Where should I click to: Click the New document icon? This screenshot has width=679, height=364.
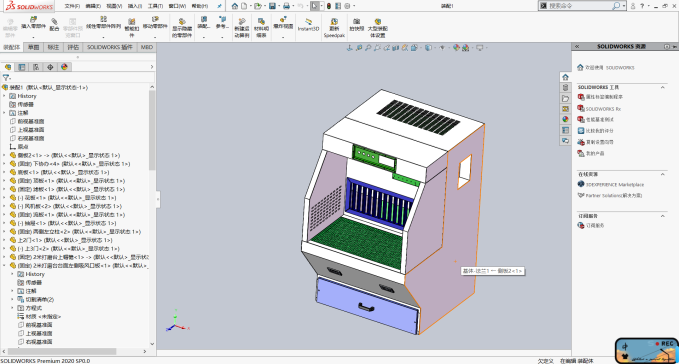(244, 6)
